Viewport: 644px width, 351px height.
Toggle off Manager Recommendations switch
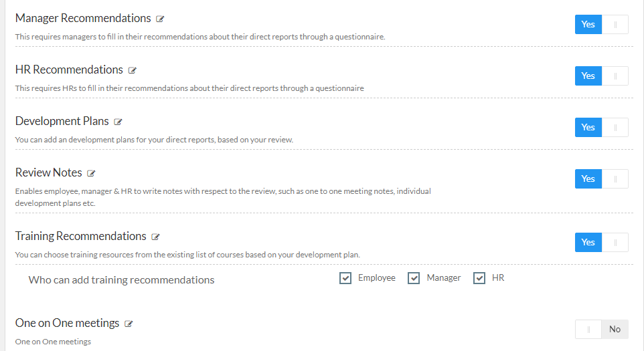[601, 25]
